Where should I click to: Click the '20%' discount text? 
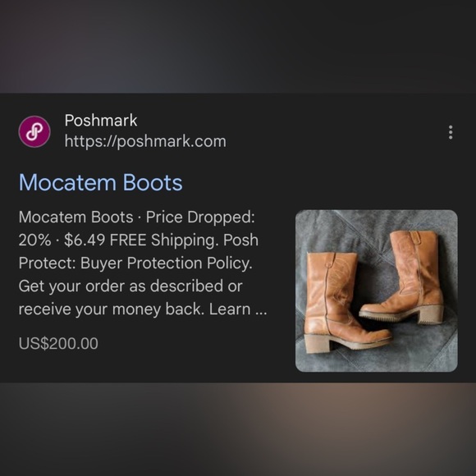[x=34, y=240]
